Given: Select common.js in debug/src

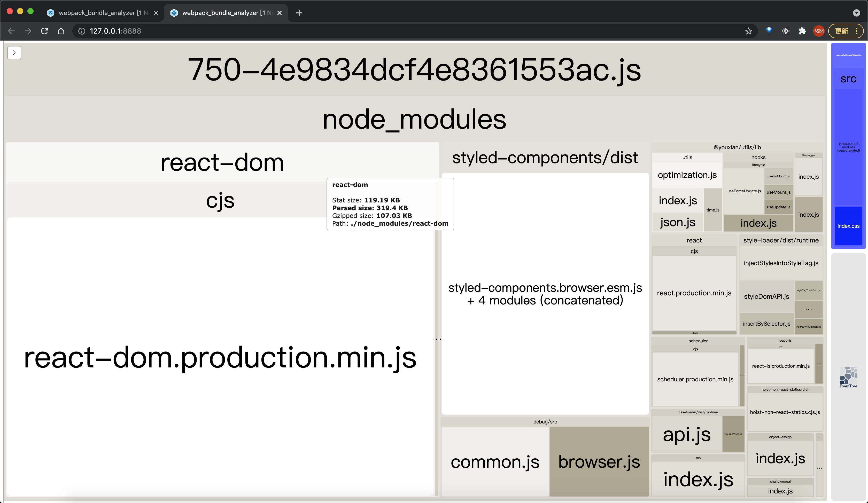Looking at the screenshot, I should (x=495, y=461).
